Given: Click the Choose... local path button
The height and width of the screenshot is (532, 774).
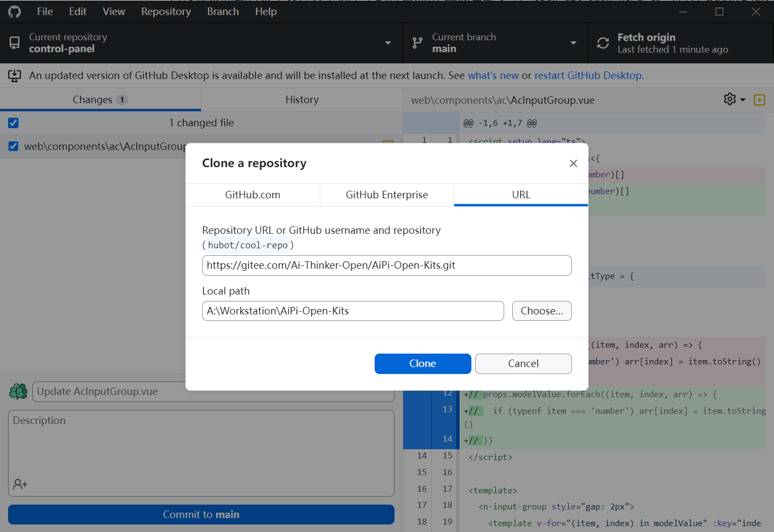Looking at the screenshot, I should [542, 311].
